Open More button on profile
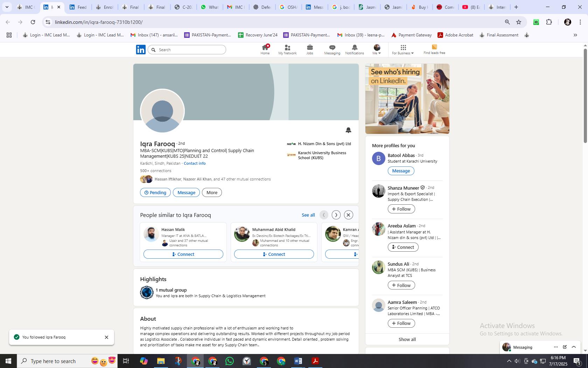 point(212,192)
